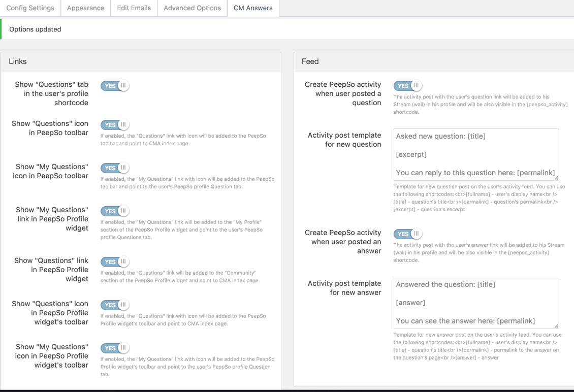Open the Advanced Options tab
Viewport: 574px width, 392px height.
[x=192, y=8]
